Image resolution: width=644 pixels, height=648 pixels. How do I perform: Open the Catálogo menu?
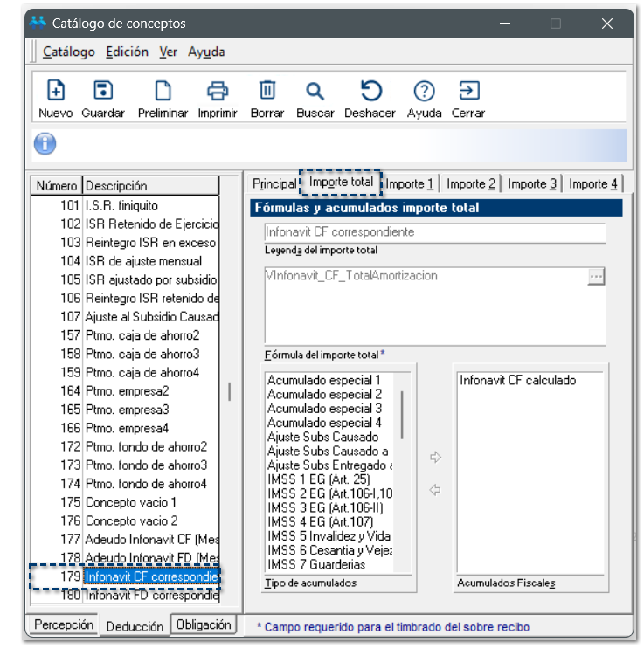tap(68, 52)
